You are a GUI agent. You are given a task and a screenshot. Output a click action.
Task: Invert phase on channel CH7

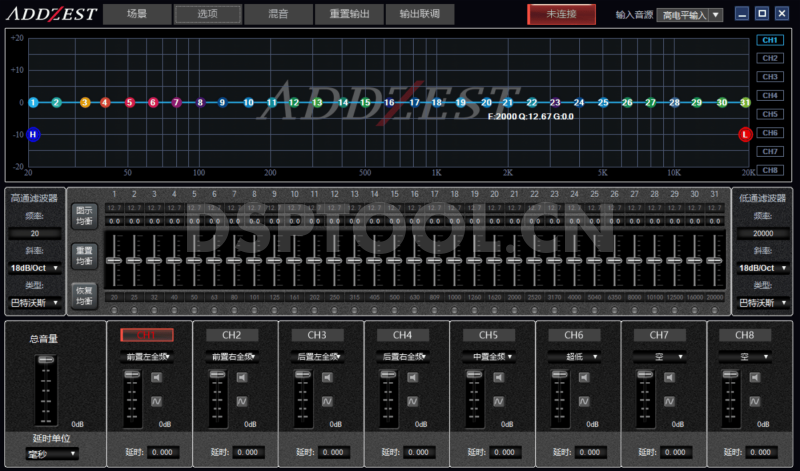(669, 401)
